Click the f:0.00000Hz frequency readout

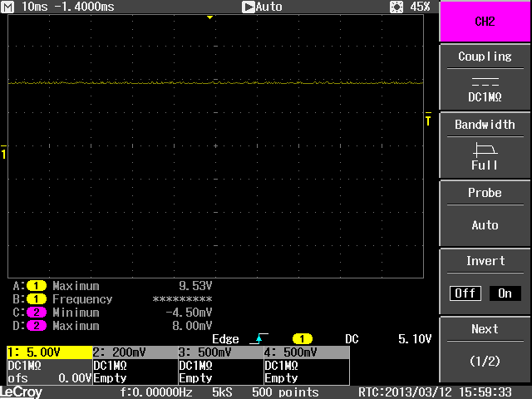pos(156,392)
